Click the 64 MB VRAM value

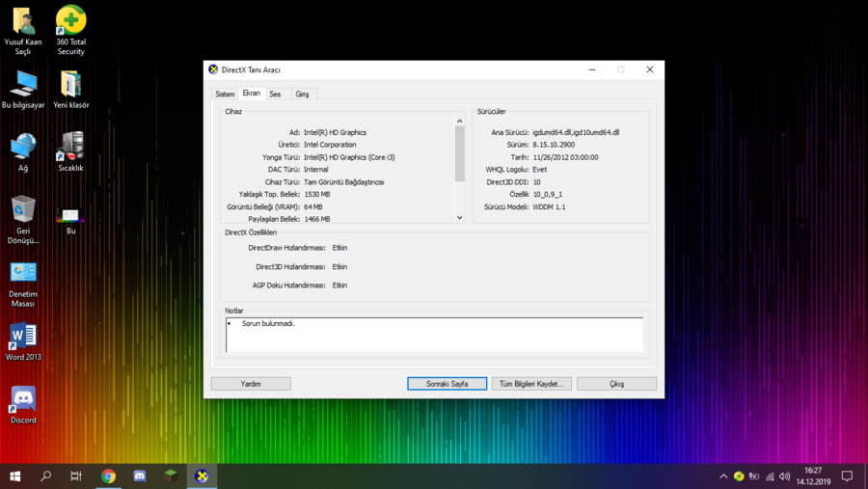(x=313, y=207)
